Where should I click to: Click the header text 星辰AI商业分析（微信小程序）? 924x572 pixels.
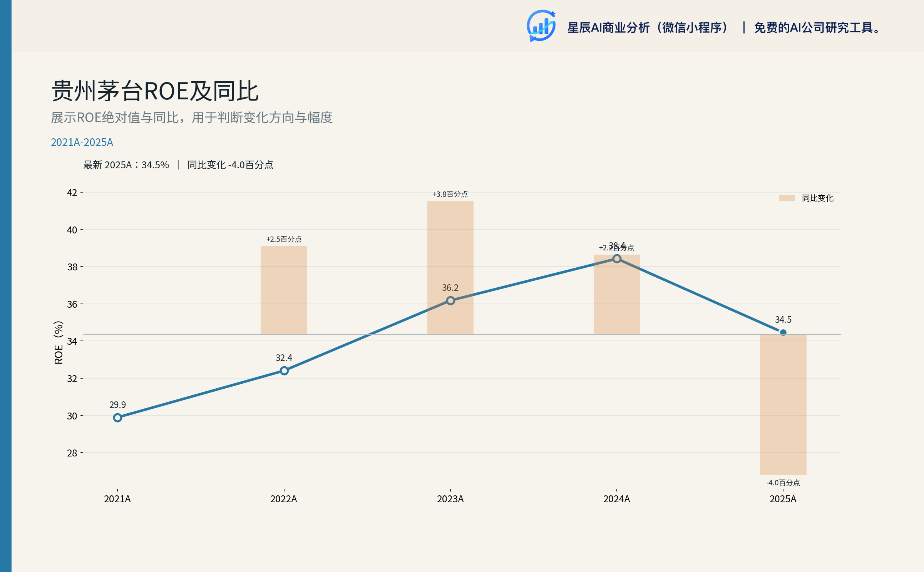648,28
